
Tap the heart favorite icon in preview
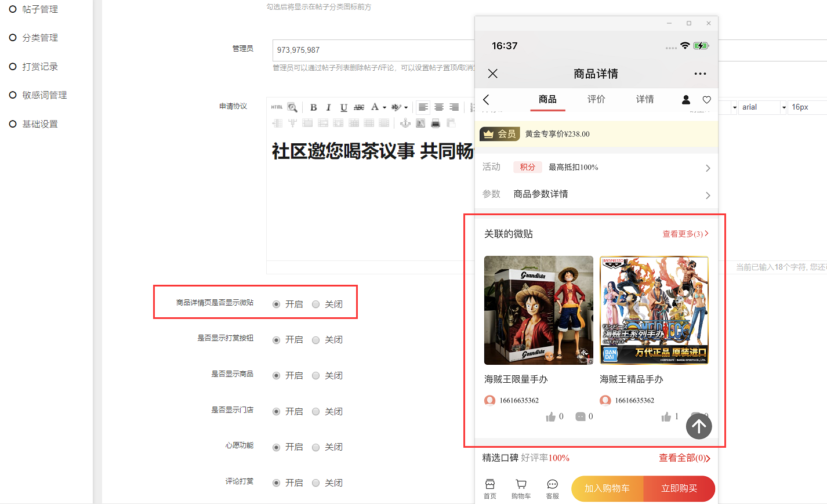[x=706, y=100]
